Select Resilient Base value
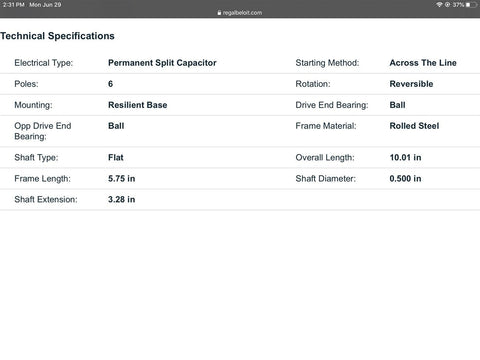The width and height of the screenshot is (480, 360). tap(138, 105)
